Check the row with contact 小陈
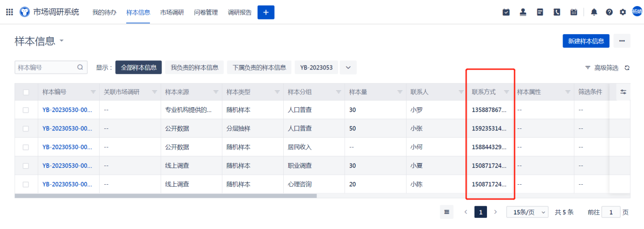 26,185
